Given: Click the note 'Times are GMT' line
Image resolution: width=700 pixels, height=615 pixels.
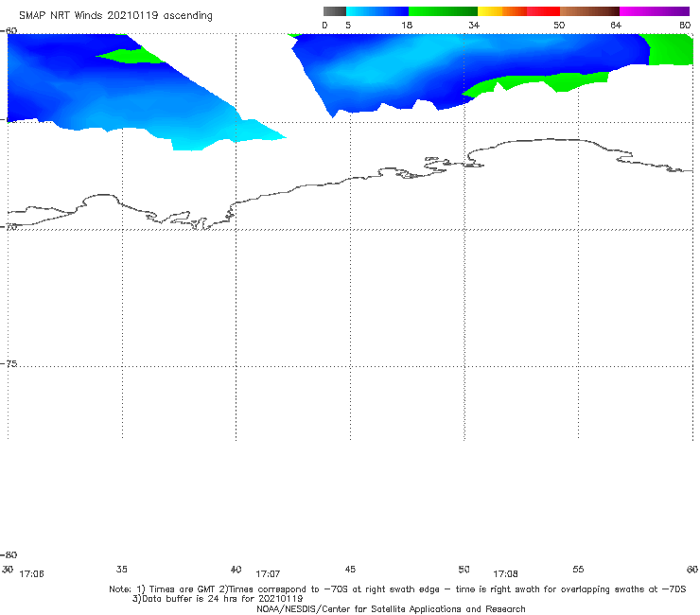Looking at the screenshot, I should click(397, 589).
